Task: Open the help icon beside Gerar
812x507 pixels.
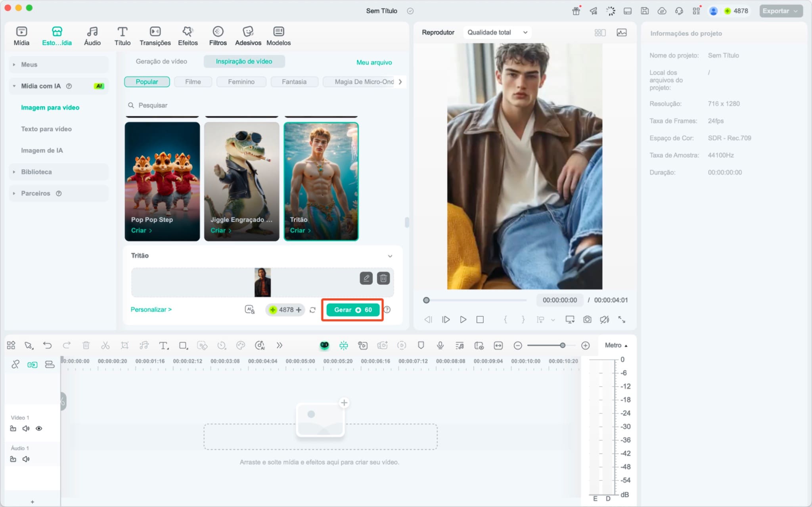Action: coord(387,310)
